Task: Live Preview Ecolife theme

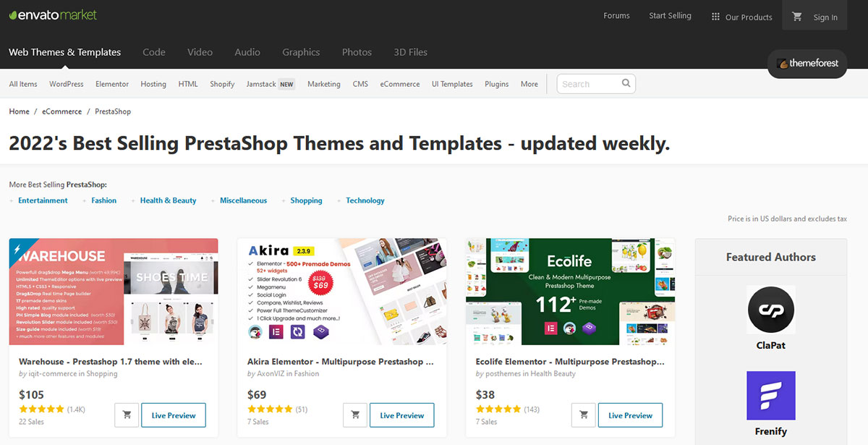Action: (x=631, y=415)
